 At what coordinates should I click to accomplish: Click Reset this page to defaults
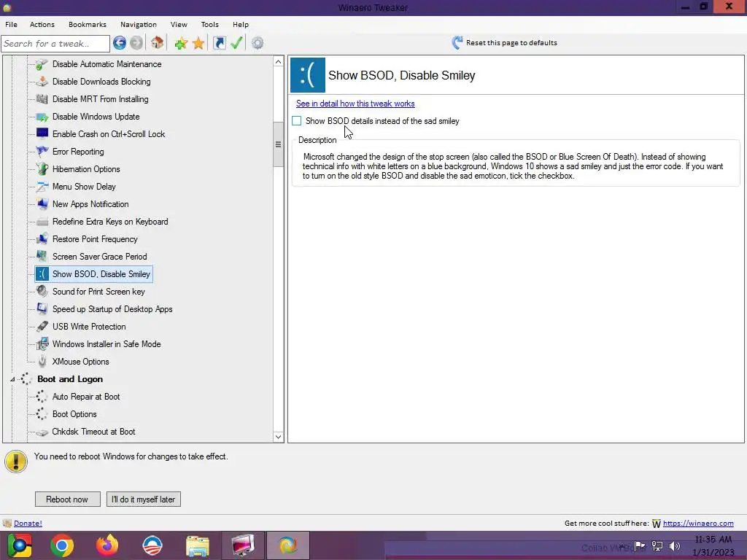click(511, 43)
